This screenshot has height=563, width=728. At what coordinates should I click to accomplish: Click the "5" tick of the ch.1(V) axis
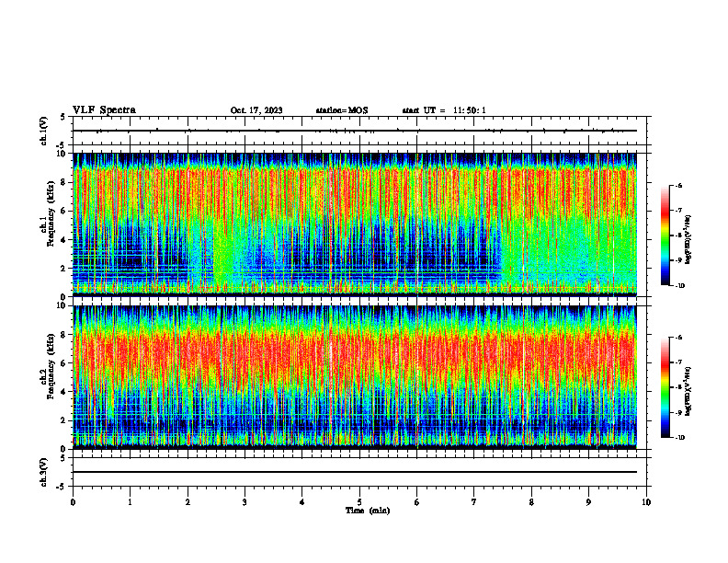(63, 117)
